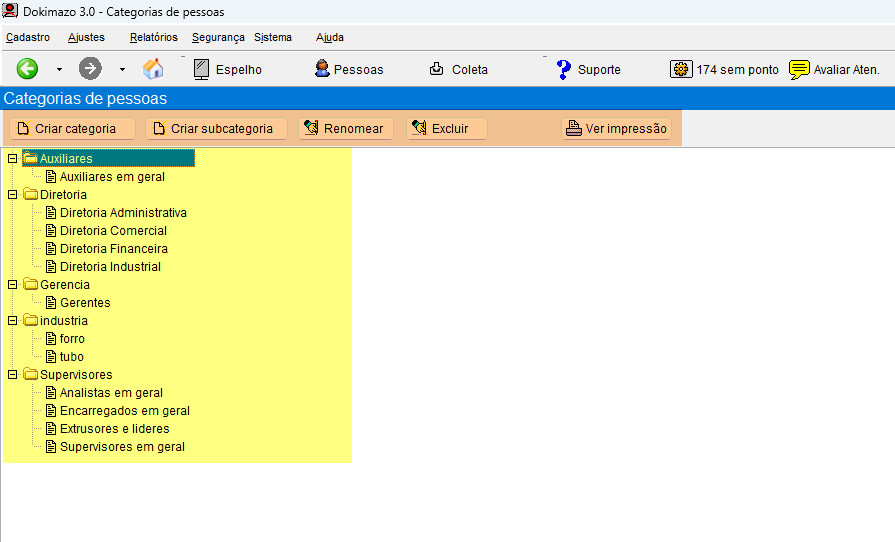Image resolution: width=895 pixels, height=542 pixels.
Task: Go to home using house icon
Action: point(153,69)
